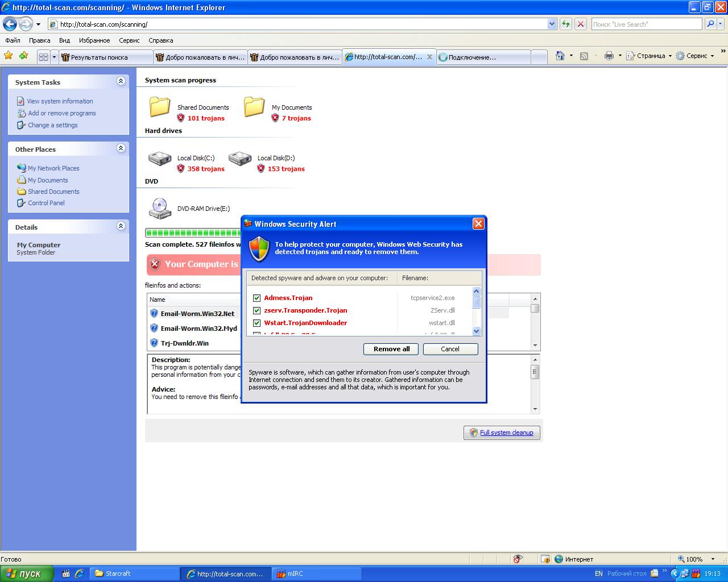Open the Справка menu
Viewport: 728px width, 582px height.
click(160, 40)
